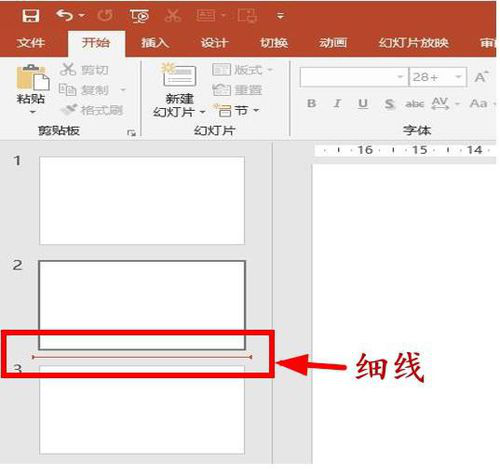The image size is (500, 476).
Task: Click the 格式刷 format painter button
Action: coord(92,110)
